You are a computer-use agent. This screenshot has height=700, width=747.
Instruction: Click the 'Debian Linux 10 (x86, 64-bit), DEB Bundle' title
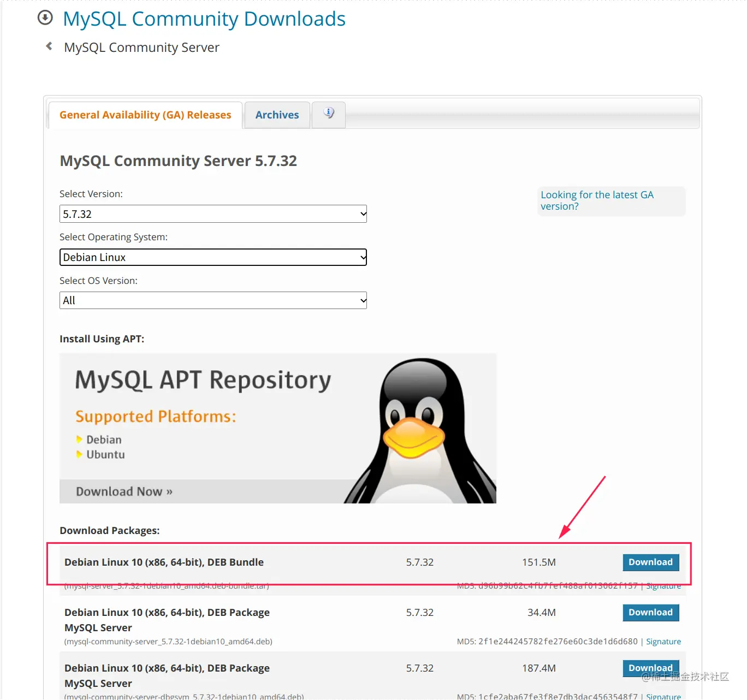tap(164, 562)
